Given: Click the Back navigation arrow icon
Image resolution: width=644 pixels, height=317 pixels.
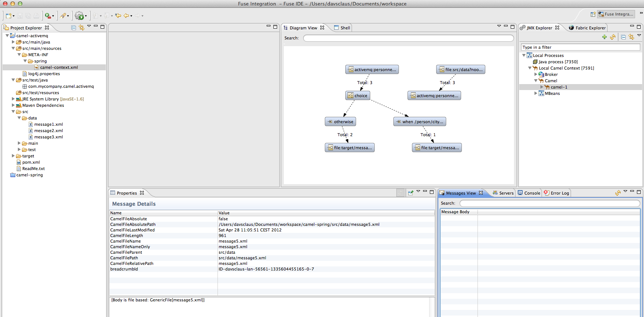Looking at the screenshot, I should 126,16.
